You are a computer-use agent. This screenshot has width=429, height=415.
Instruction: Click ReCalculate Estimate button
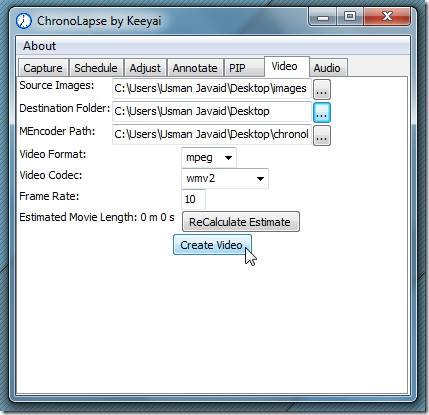(x=240, y=222)
